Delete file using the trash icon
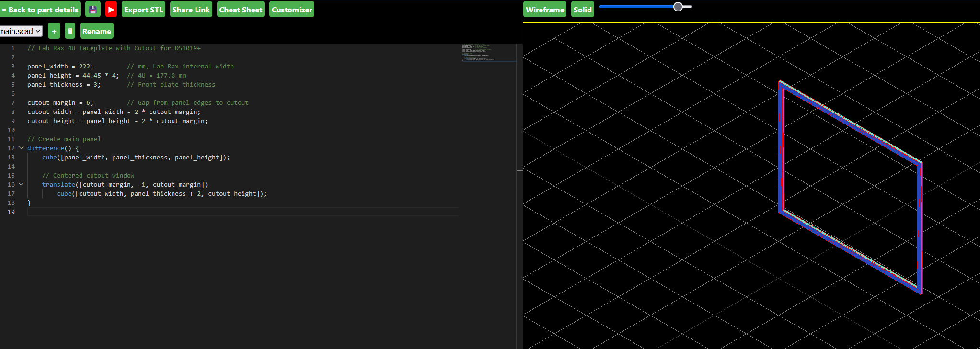This screenshot has height=349, width=980. tap(70, 31)
